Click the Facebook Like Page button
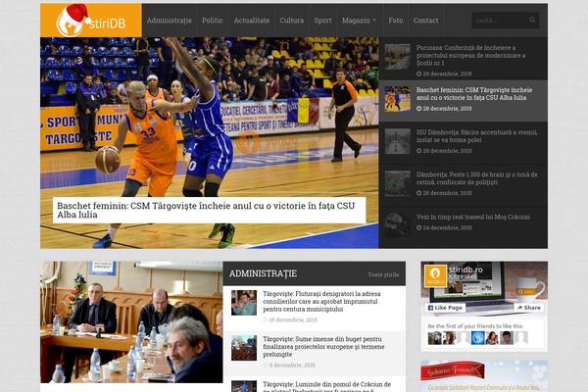Screen dimensions: 588x392 [x=445, y=308]
